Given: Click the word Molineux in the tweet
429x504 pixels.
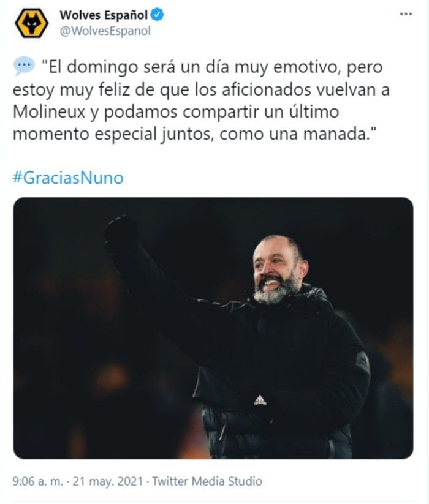Looking at the screenshot, I should (49, 111).
